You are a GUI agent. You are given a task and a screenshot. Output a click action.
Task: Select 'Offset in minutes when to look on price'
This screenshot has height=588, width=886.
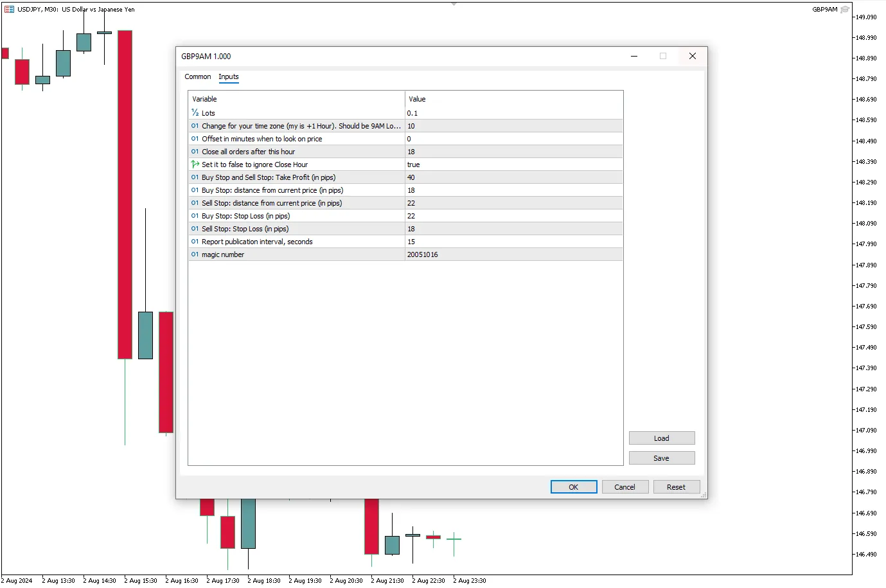262,139
